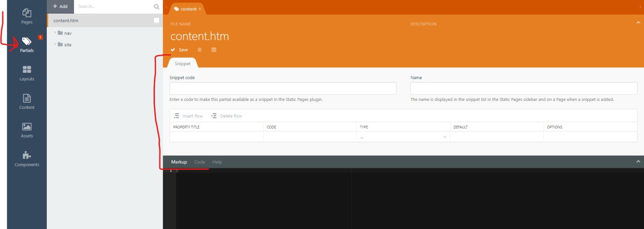The width and height of the screenshot is (644, 229).
Task: Open the Partials section in sidebar
Action: click(x=27, y=44)
